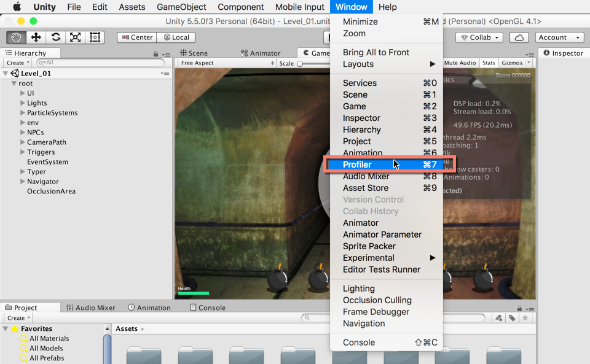Toggle pivot mode Center button
This screenshot has height=364, width=590.
(x=136, y=37)
